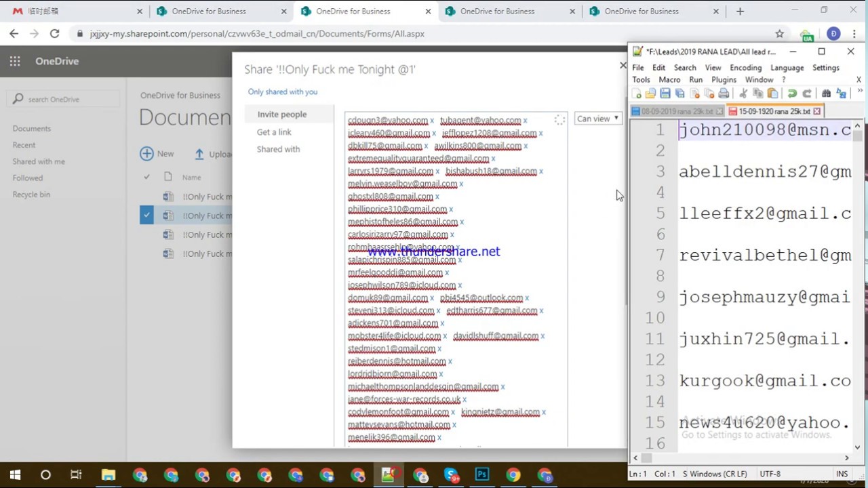Click Notepad++ horizontal scrollbar right arrow
This screenshot has width=868, height=488.
(846, 457)
